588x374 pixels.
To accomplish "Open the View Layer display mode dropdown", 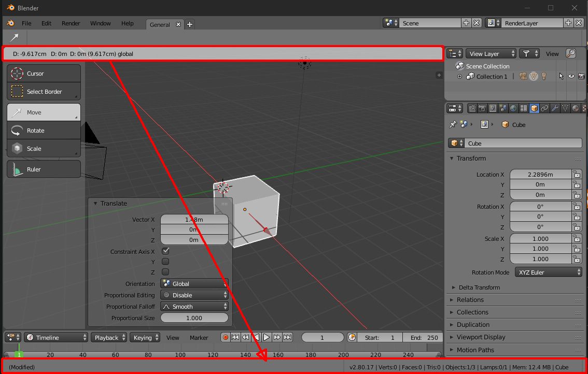I will click(491, 53).
